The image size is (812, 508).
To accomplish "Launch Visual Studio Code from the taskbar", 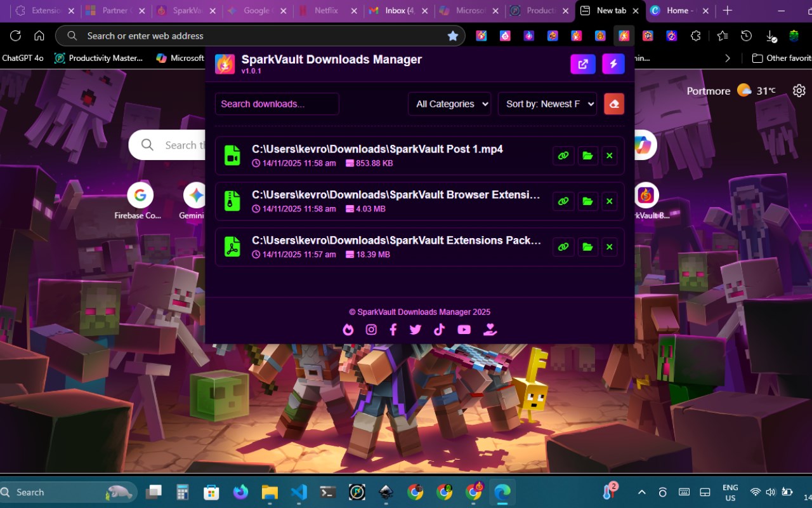I will pos(299,492).
